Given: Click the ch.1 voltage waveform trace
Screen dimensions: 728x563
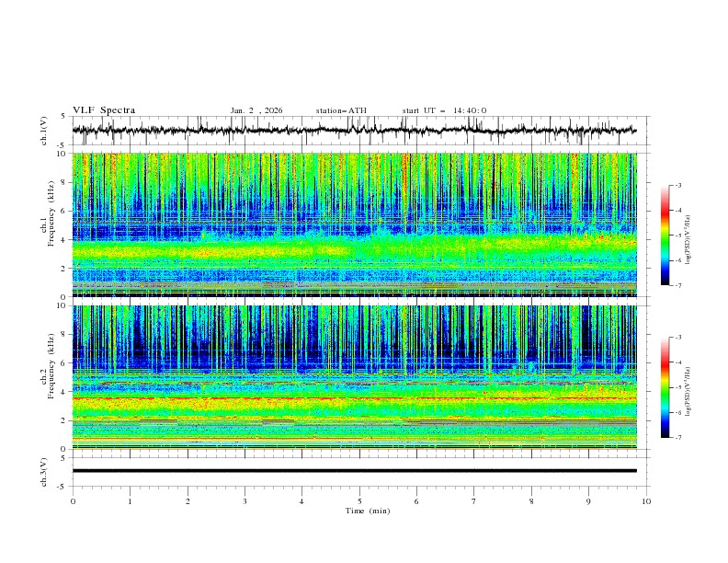Looking at the screenshot, I should pyautogui.click(x=354, y=131).
